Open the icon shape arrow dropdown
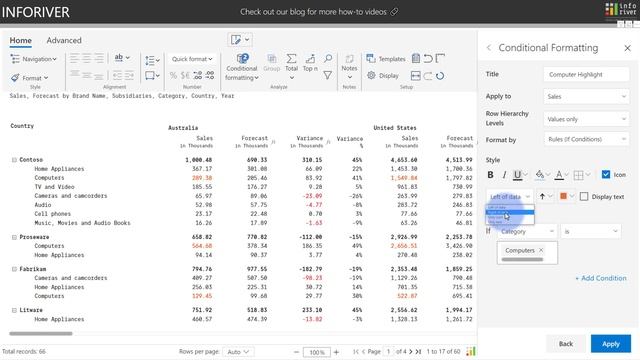This screenshot has height=360, width=640. (545, 196)
